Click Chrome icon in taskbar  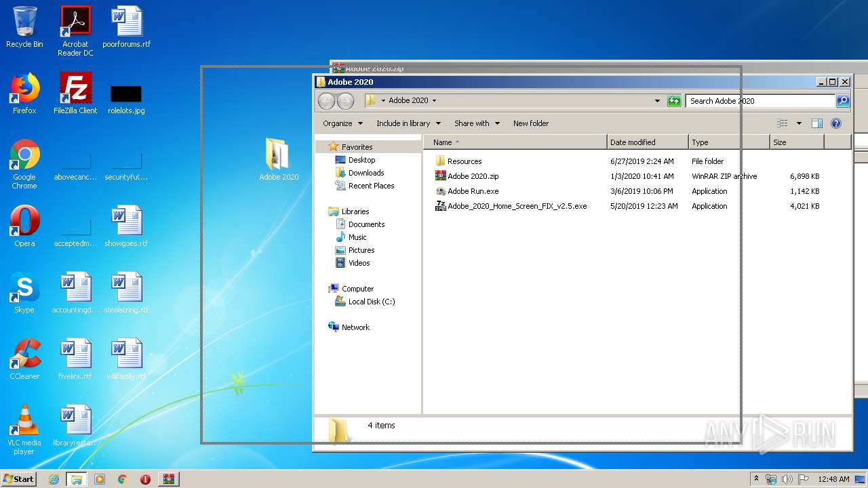point(123,479)
